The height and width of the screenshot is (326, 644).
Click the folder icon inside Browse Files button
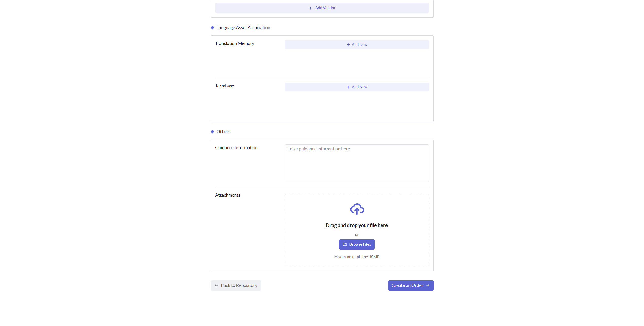(345, 244)
